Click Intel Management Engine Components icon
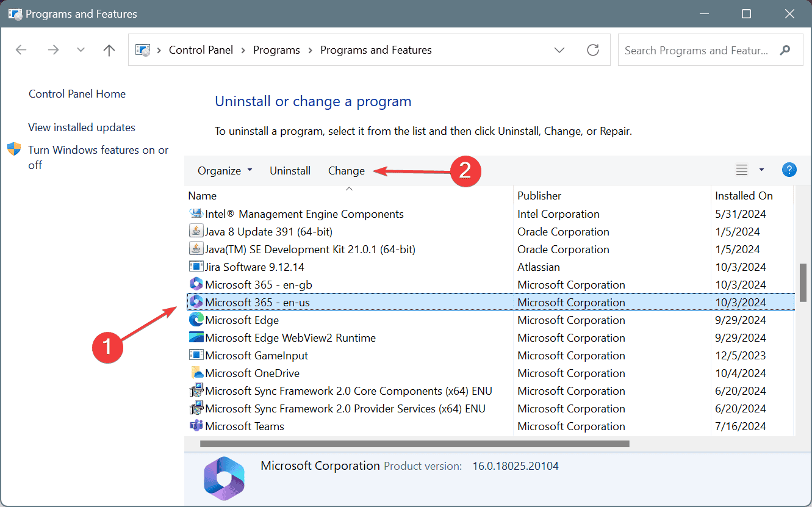Viewport: 812px width, 507px height. [196, 214]
